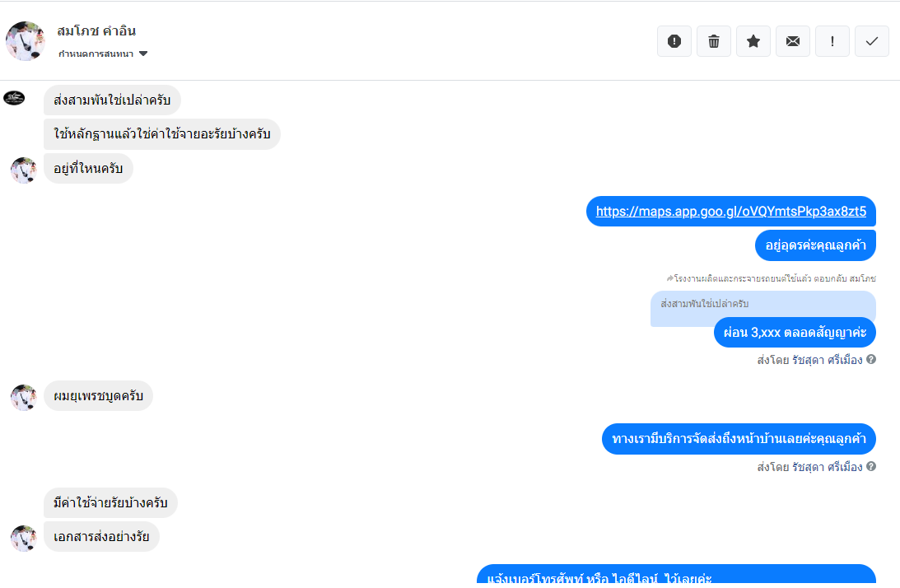Select message ผ่อน 3,xxx ตลอดสัญญาค่ะ

pyautogui.click(x=795, y=333)
